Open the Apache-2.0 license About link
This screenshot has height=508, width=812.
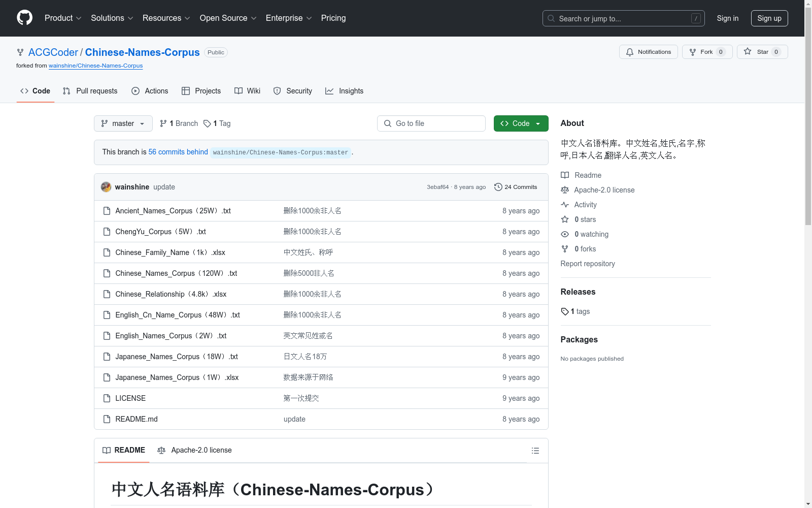(598, 190)
